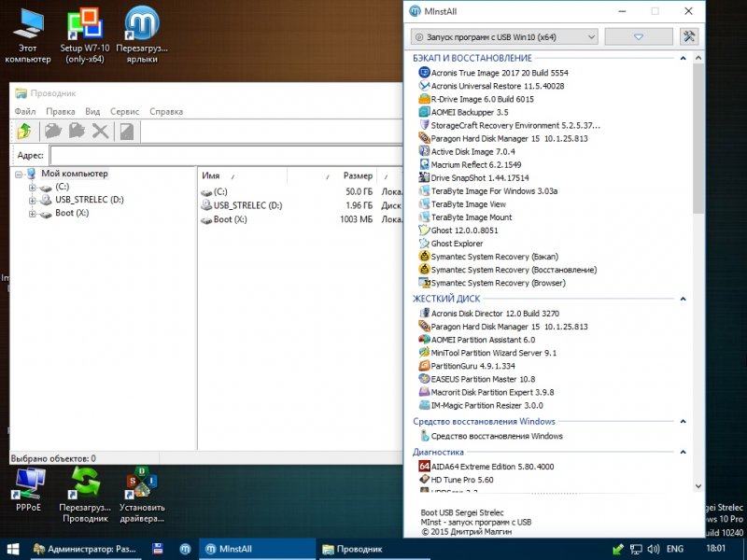This screenshot has width=747, height=560.
Task: Launch Acronis Universal Restore 11.5.40028
Action: [x=491, y=86]
